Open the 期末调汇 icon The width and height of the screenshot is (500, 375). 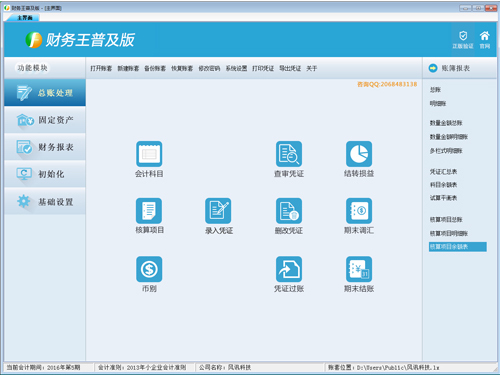359,211
